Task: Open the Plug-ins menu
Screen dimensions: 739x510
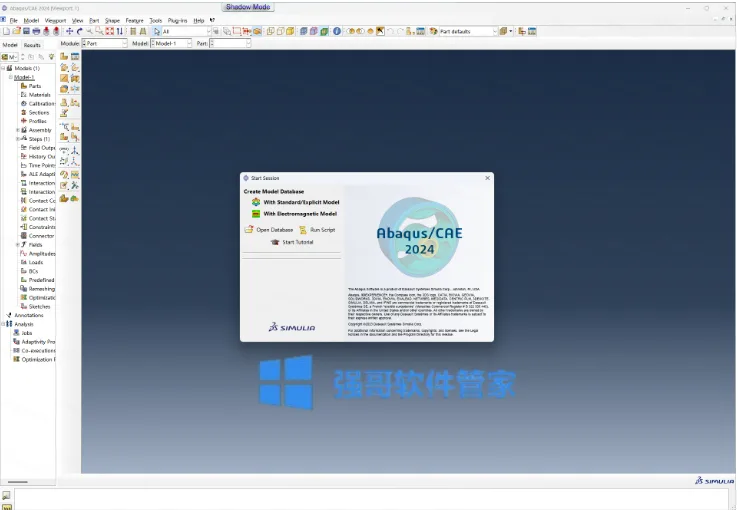Action: (x=177, y=21)
